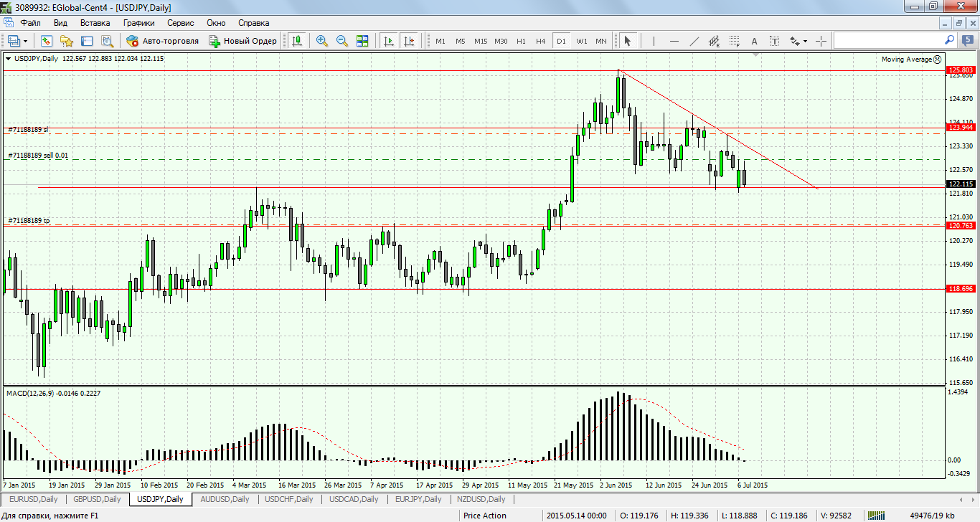Select the #71188189 sl order line label
This screenshot has width=980, height=522.
(x=28, y=130)
